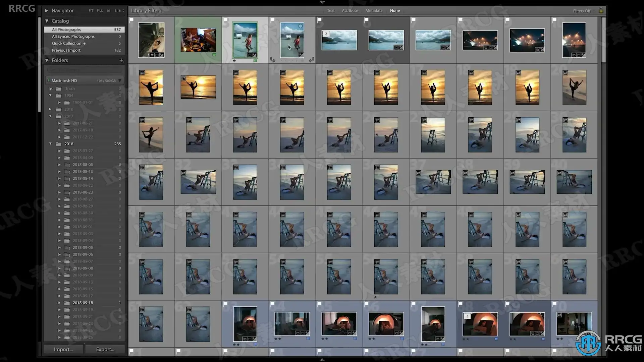Click the missing-folder icon for 2018-08-05
644x362 pixels.
[x=67, y=165]
